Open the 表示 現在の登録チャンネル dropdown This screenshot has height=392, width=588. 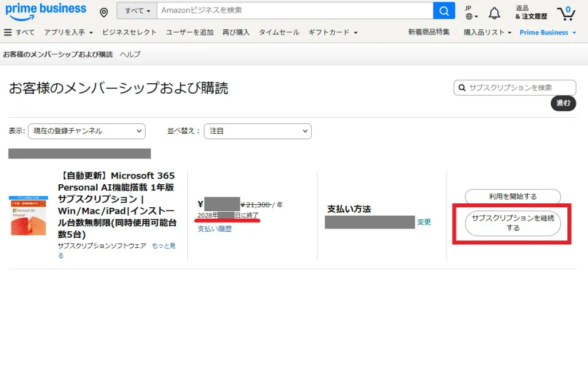click(x=87, y=131)
